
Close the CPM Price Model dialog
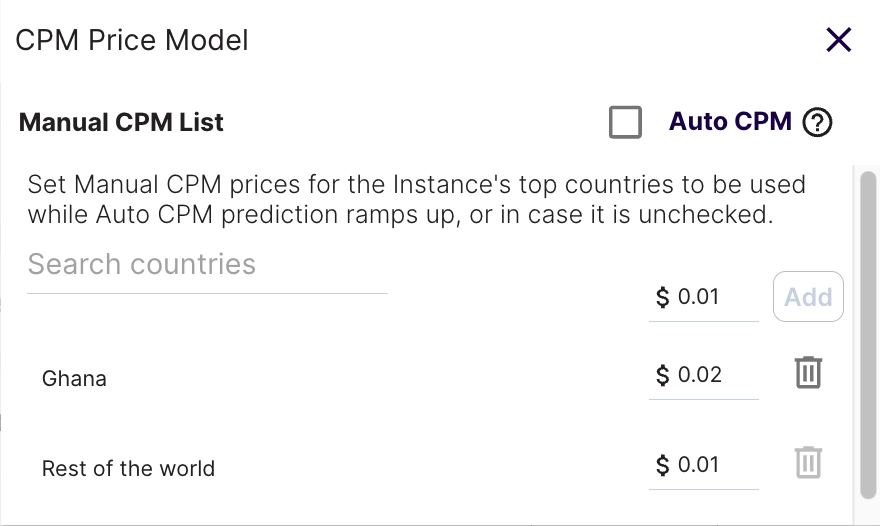tap(838, 40)
